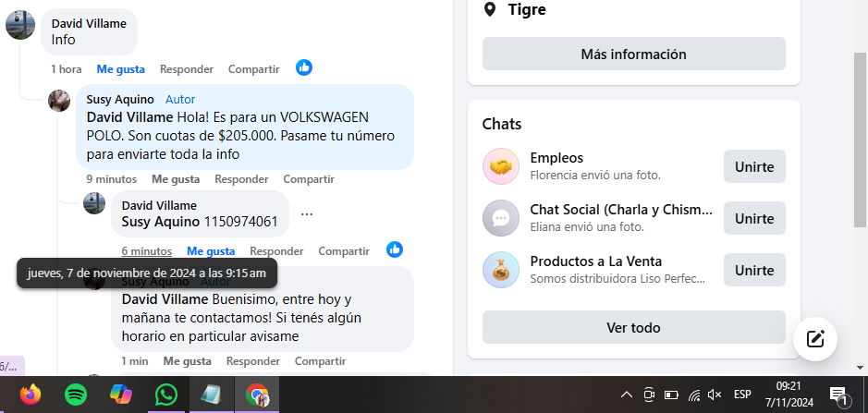Click the Ver todo chats button

[634, 327]
